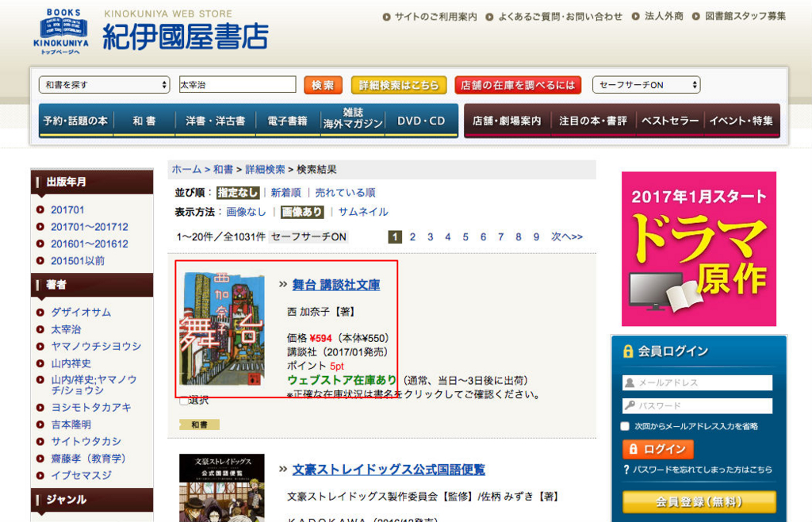Select the 指定なし sort order
The height and width of the screenshot is (522, 812).
(x=237, y=193)
